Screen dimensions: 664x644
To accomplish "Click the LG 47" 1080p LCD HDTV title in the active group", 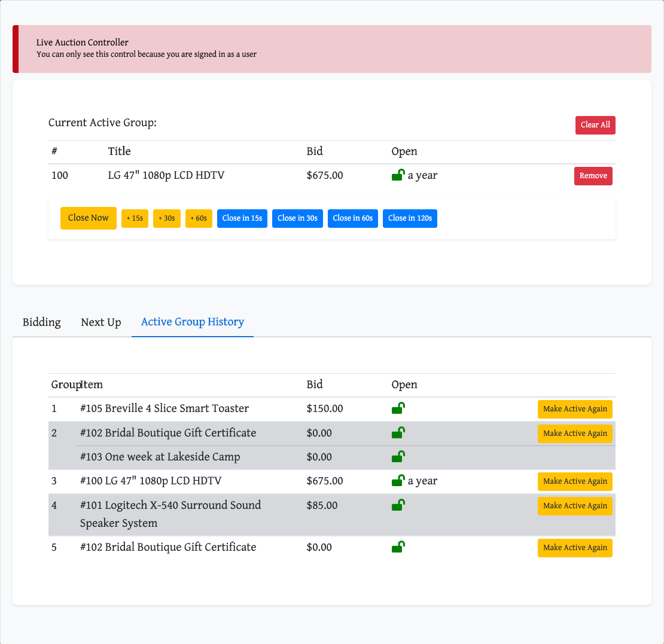I will [x=166, y=175].
